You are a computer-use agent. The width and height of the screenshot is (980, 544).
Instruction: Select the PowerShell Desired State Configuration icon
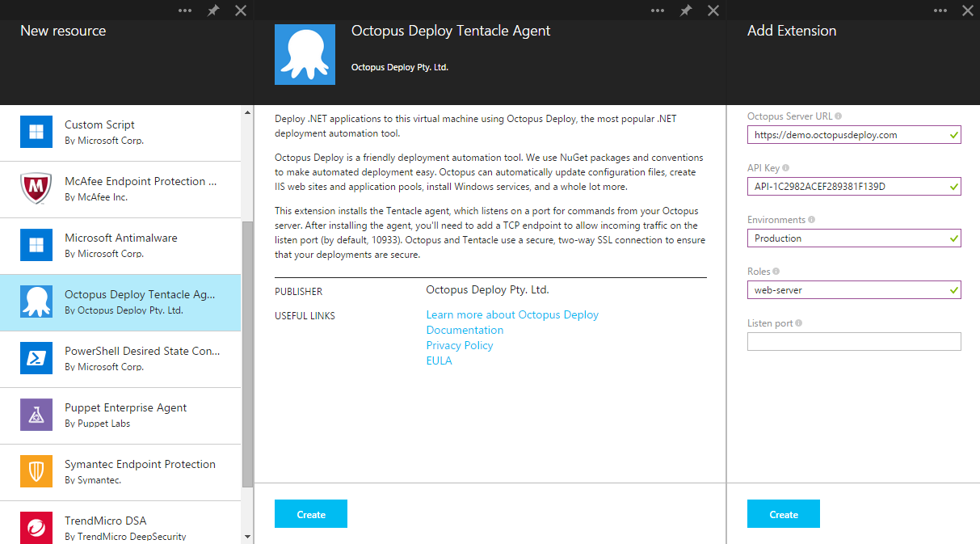coord(36,358)
